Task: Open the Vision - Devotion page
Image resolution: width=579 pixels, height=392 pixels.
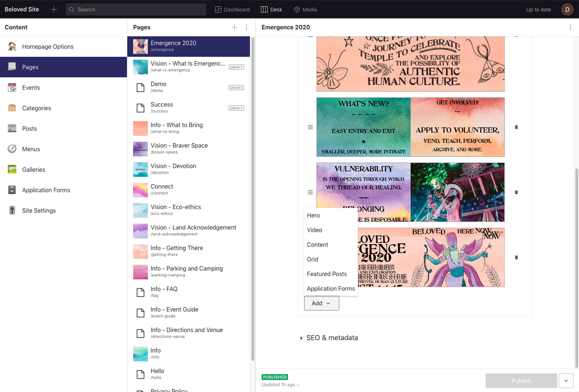Action: 188,169
